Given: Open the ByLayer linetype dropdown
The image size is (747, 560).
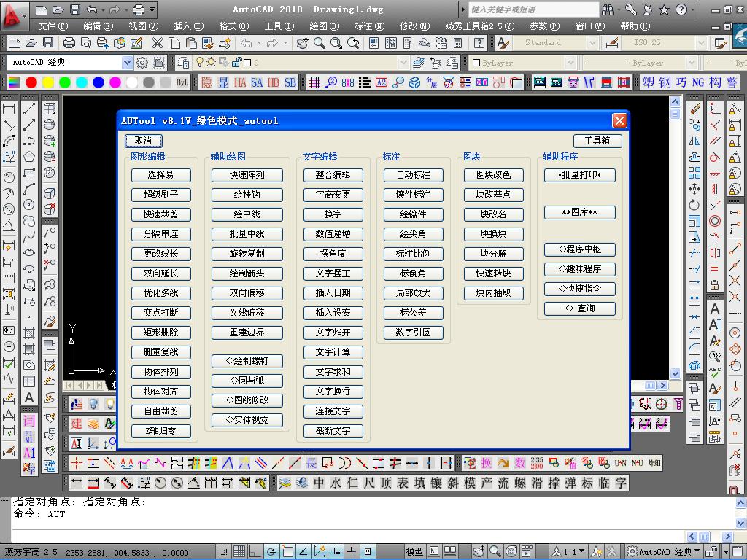Looking at the screenshot, I should [692, 63].
